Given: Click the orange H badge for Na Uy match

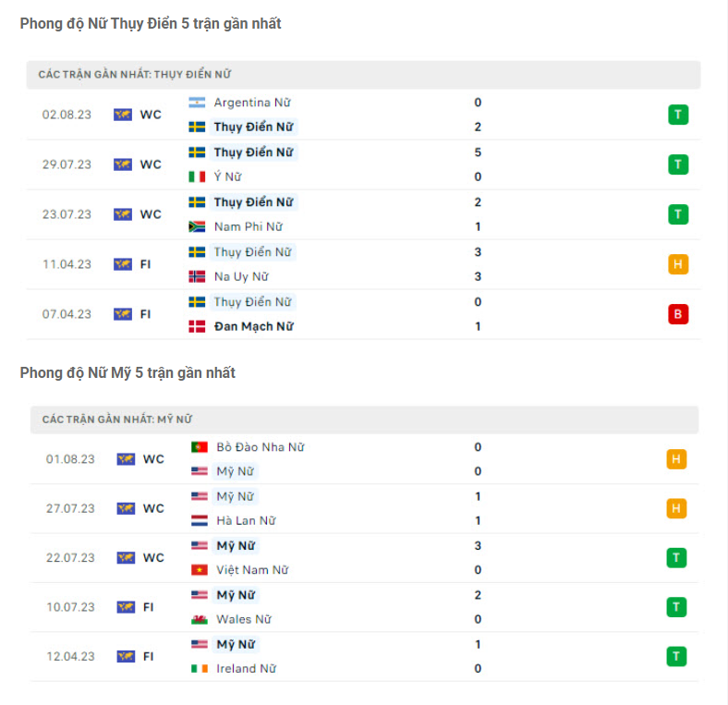Looking at the screenshot, I should 678,264.
